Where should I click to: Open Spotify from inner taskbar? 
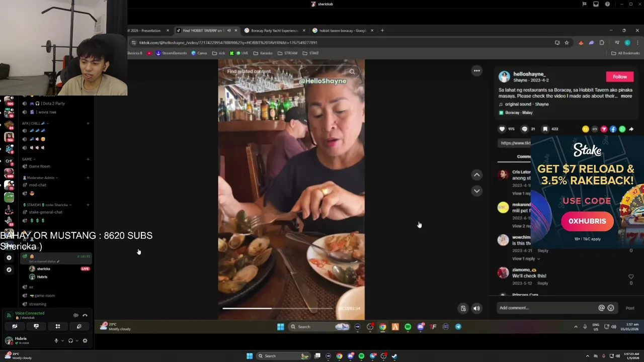(408, 327)
